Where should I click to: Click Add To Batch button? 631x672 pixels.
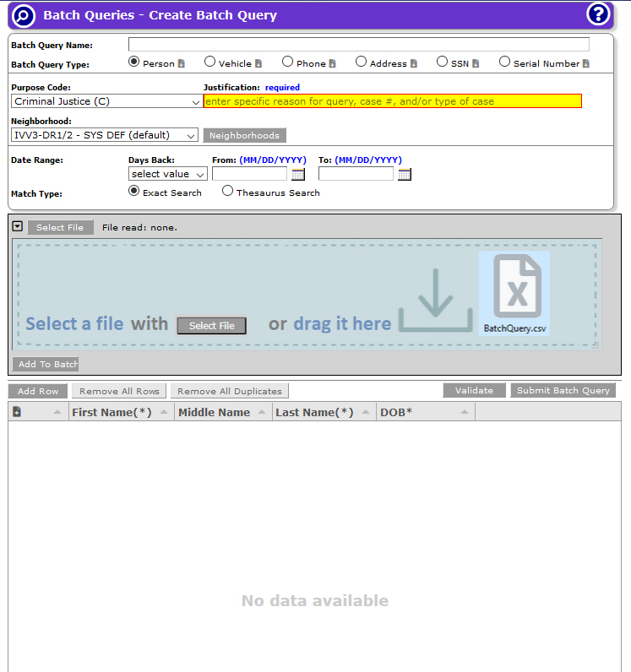(x=46, y=364)
